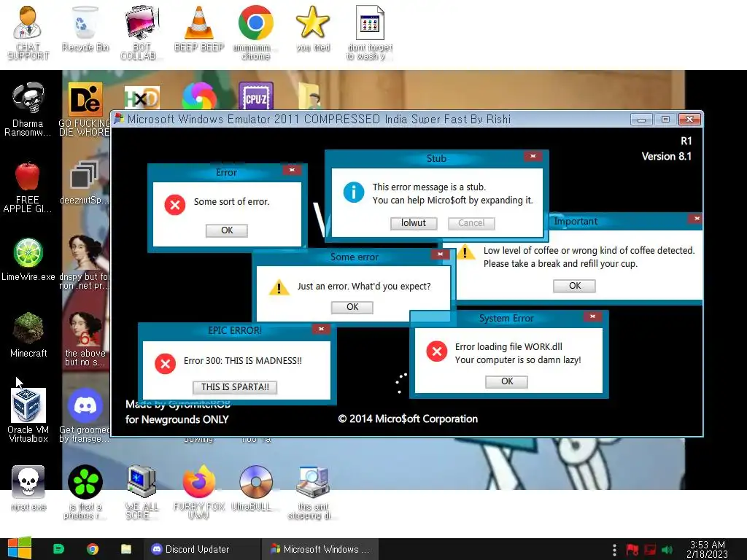
Task: Close the EPIC ERROR! dialog with its X
Action: pyautogui.click(x=322, y=329)
